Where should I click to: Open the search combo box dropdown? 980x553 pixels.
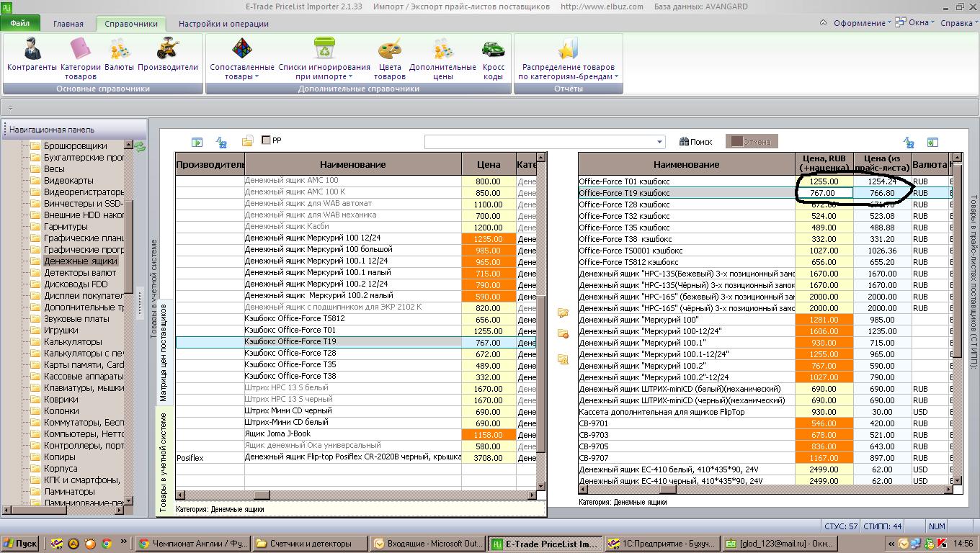659,142
